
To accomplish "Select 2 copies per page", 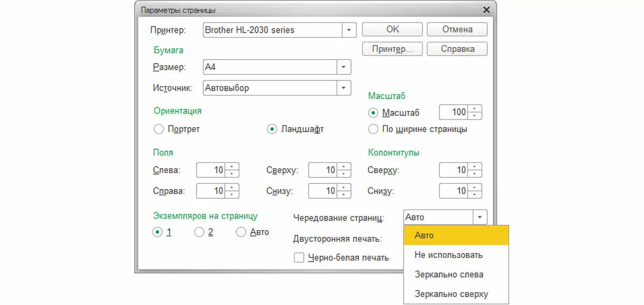I will pos(199,232).
